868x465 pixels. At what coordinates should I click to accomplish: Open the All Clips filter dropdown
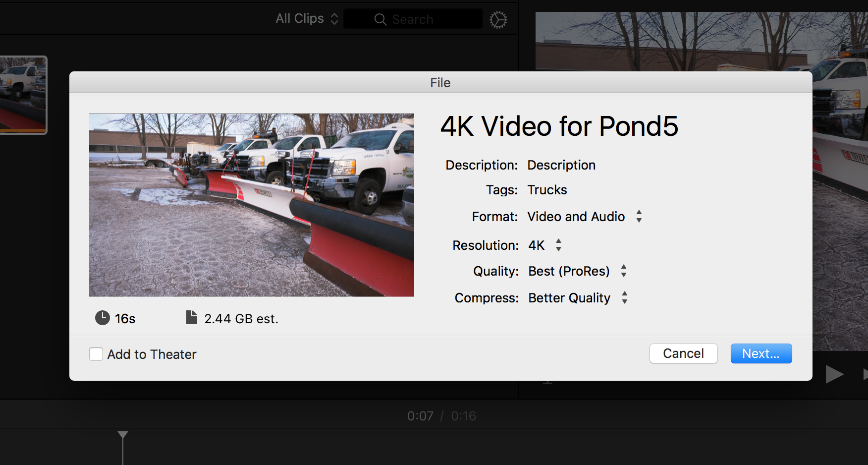click(307, 19)
